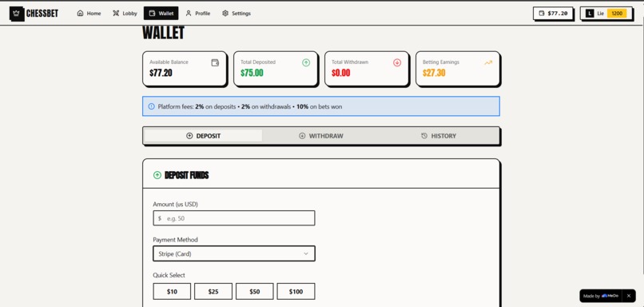Click the Settings gear icon
This screenshot has width=644, height=307.
[x=225, y=13]
